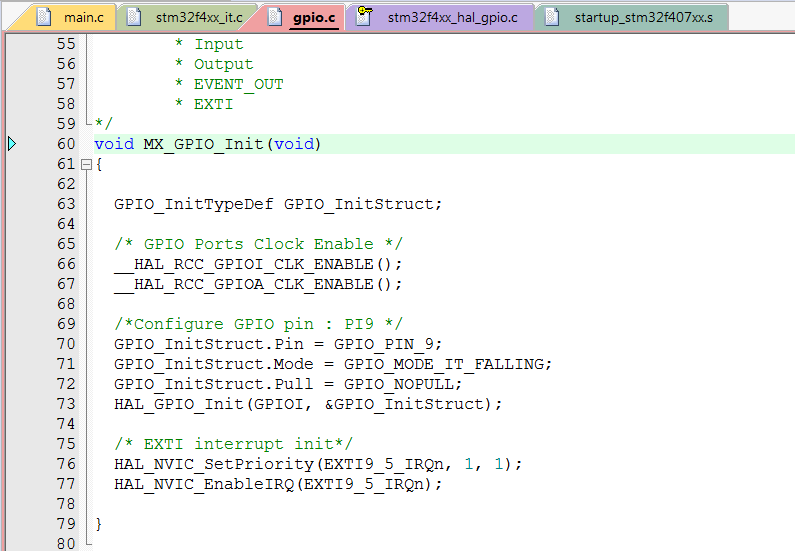795x551 pixels.
Task: Click the 'GPIO Ports Clock Enable' comment
Action: coord(259,244)
